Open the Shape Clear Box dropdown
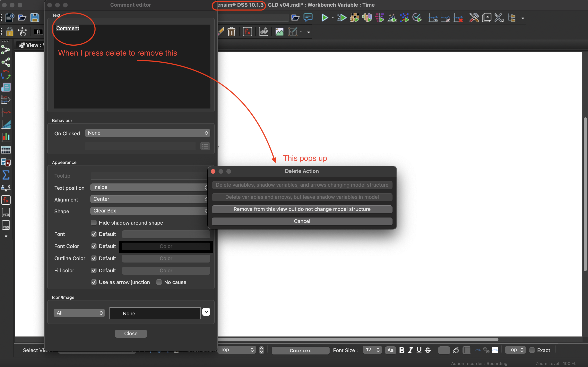Screen dimensions: 588x367 149,211
